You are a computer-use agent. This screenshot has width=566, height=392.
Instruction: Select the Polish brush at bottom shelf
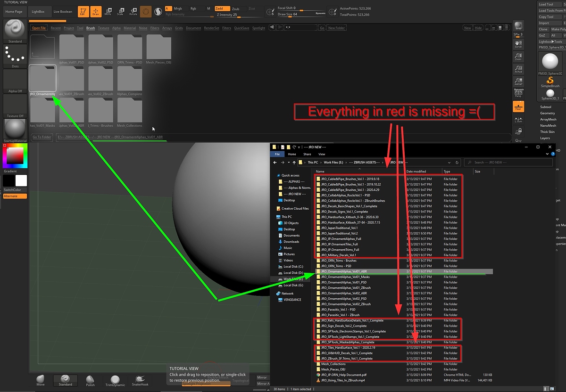click(x=90, y=381)
